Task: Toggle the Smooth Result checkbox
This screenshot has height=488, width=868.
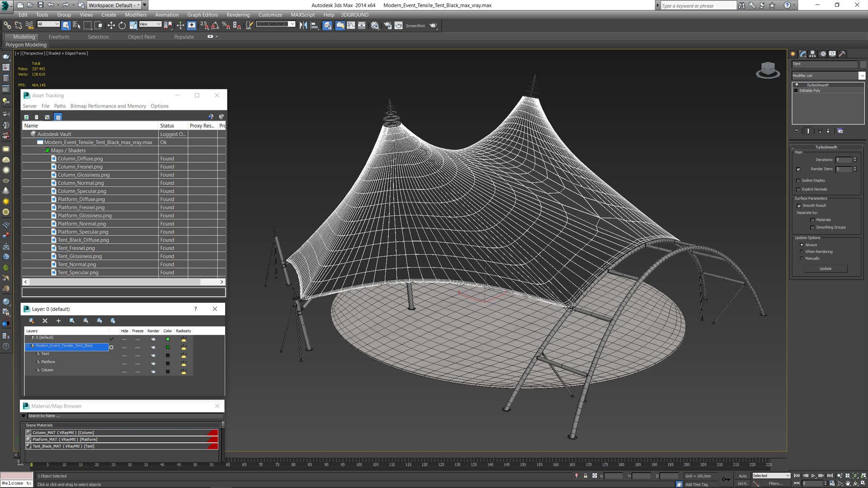Action: [799, 206]
